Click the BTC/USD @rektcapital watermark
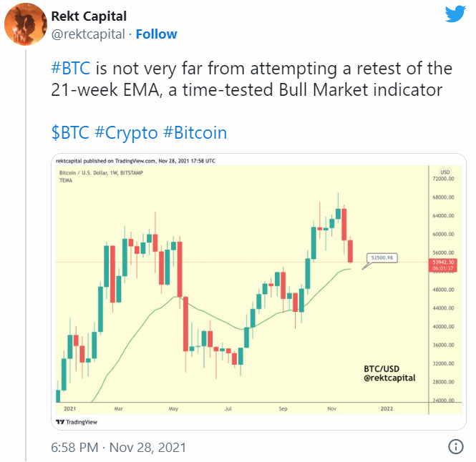Image resolution: width=476 pixels, height=462 pixels. [387, 372]
